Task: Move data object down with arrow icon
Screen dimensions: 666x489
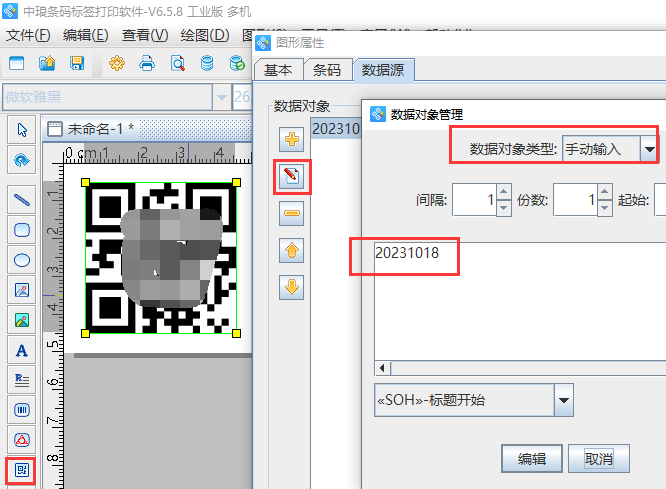Action: point(291,287)
